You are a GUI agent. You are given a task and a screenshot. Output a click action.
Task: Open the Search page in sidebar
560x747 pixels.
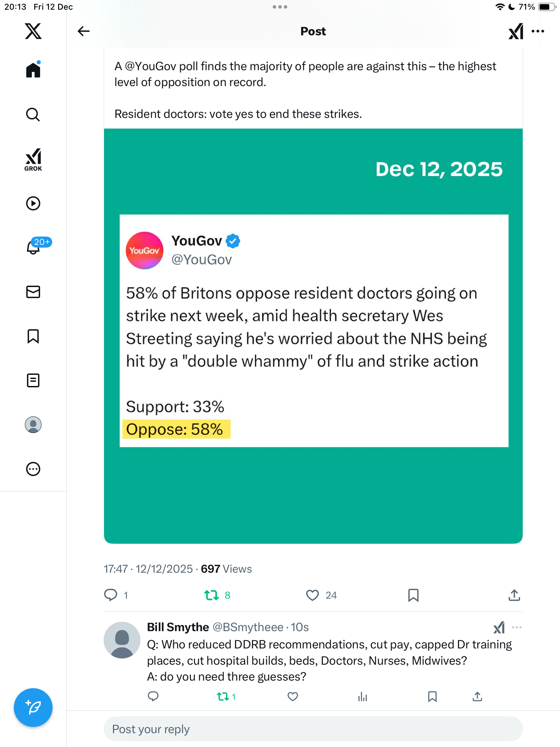pos(33,114)
